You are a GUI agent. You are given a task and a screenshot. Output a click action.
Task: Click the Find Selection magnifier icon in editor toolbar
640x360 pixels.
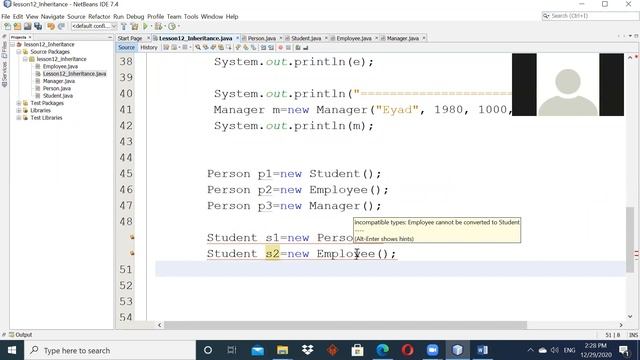[x=198, y=47]
